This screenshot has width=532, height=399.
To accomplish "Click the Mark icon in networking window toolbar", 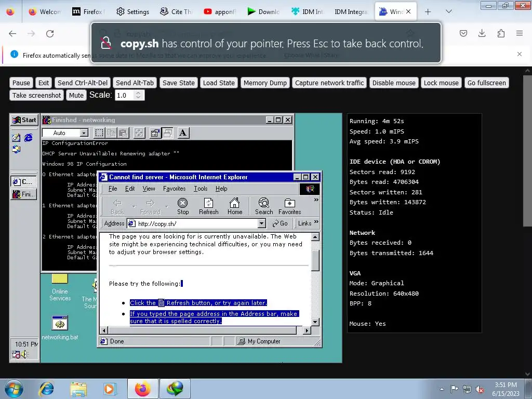I will click(99, 132).
